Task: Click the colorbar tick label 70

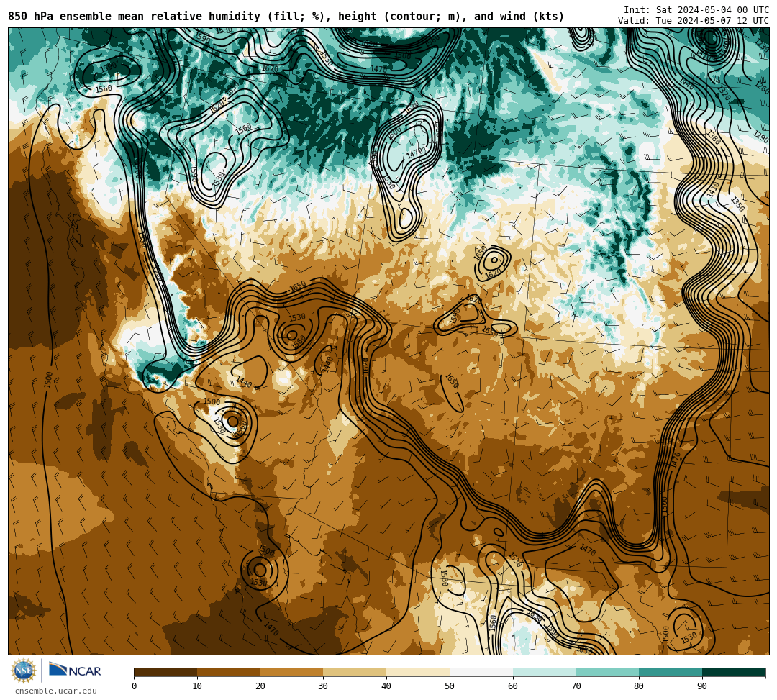Action: pyautogui.click(x=576, y=686)
